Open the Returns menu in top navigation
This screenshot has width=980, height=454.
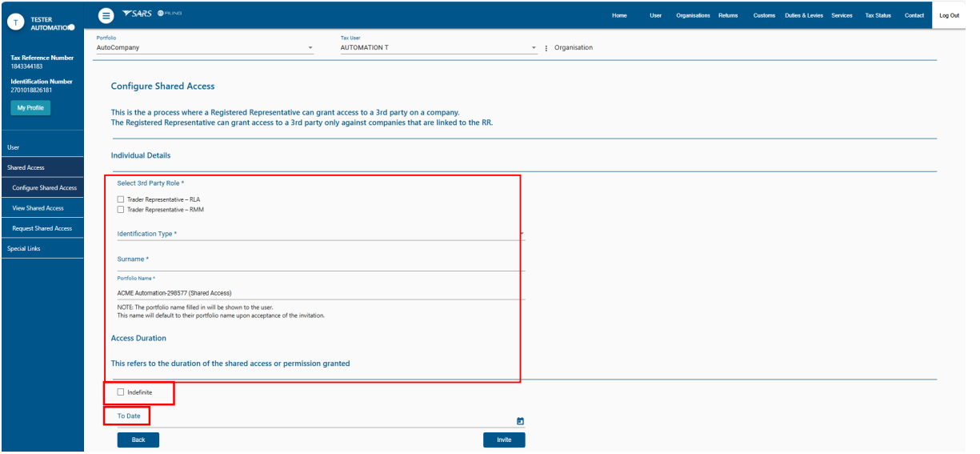(x=728, y=15)
